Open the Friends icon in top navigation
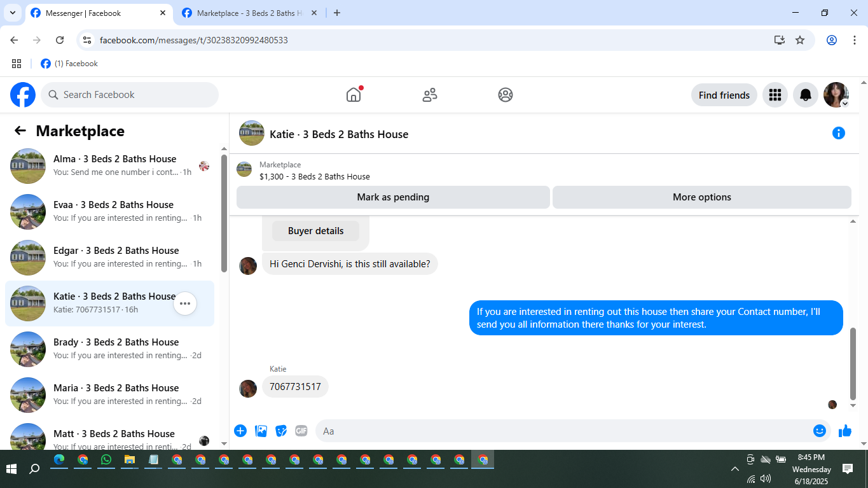 tap(430, 95)
